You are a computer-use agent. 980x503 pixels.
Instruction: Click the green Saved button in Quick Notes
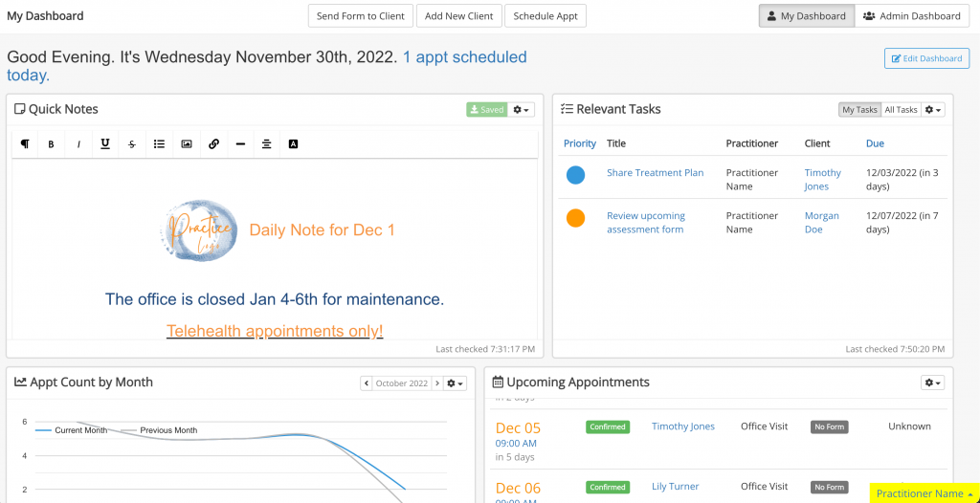[x=487, y=109]
